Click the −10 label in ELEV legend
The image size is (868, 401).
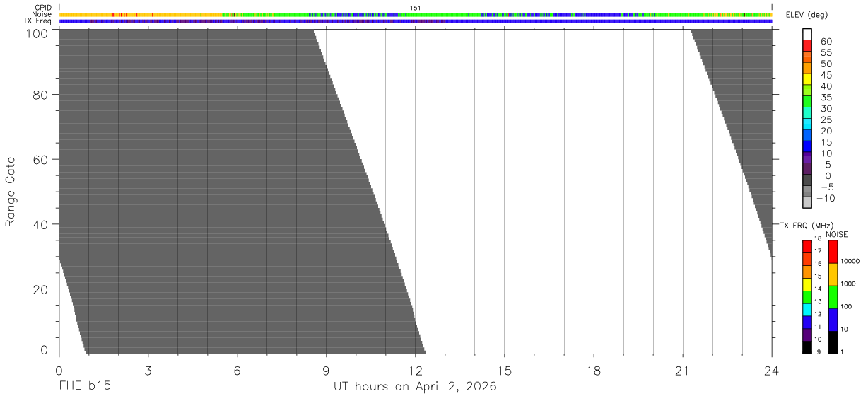click(824, 198)
